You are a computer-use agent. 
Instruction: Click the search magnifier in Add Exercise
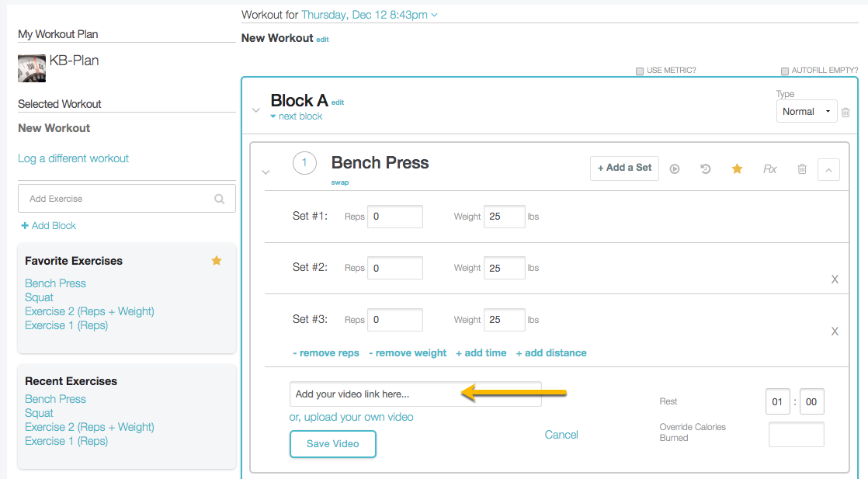220,199
